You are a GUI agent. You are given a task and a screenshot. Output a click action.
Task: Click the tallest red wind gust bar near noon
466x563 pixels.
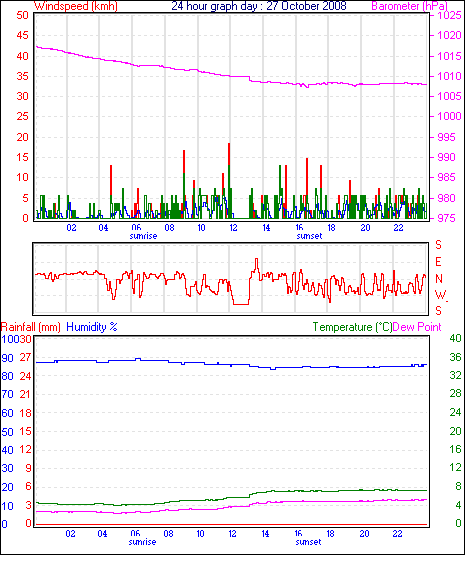(x=229, y=154)
